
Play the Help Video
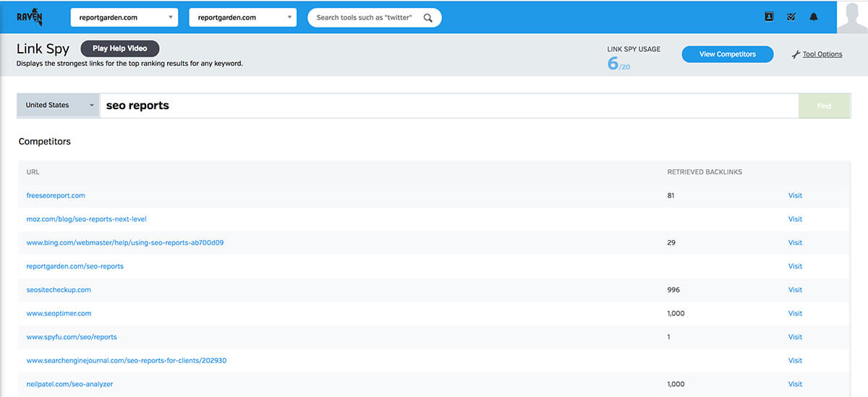[120, 48]
